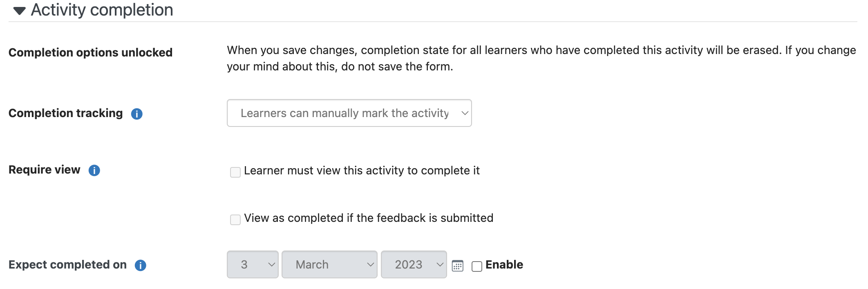Click the Learner must view this activity label
This screenshot has width=868, height=289.
[x=362, y=171]
